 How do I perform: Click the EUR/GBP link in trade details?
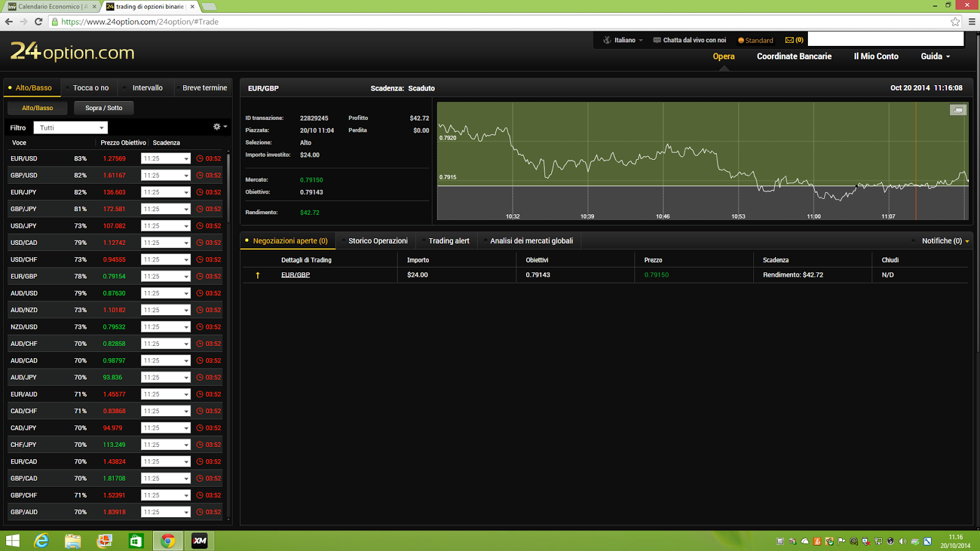click(x=295, y=275)
